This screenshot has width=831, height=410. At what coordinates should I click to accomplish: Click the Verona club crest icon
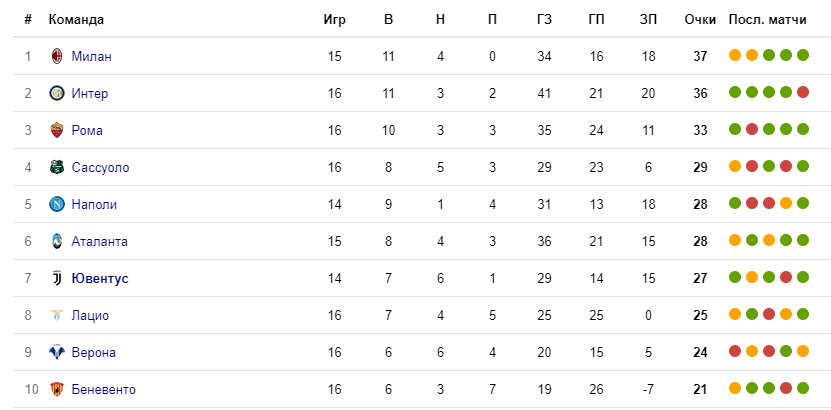click(x=57, y=353)
